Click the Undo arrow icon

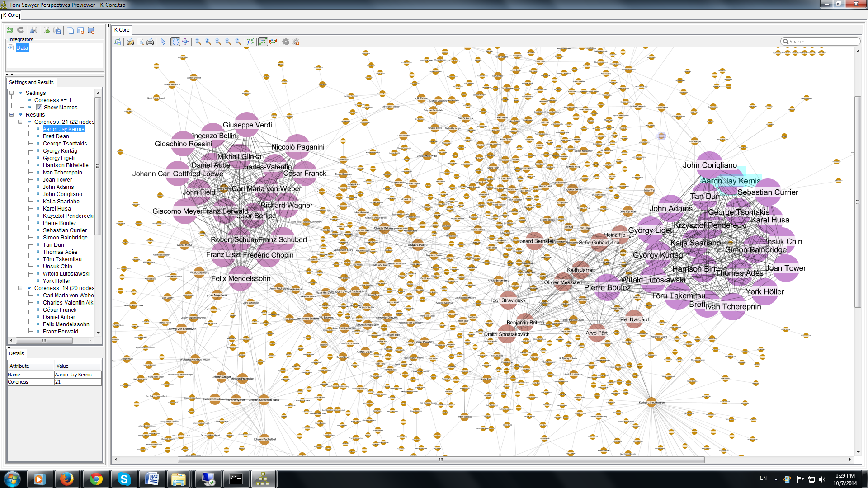pos(10,30)
